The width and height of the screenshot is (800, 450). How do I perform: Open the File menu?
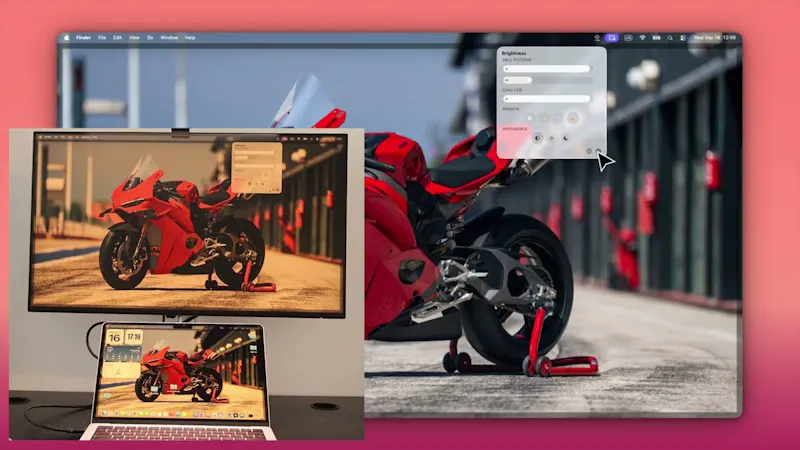click(102, 38)
